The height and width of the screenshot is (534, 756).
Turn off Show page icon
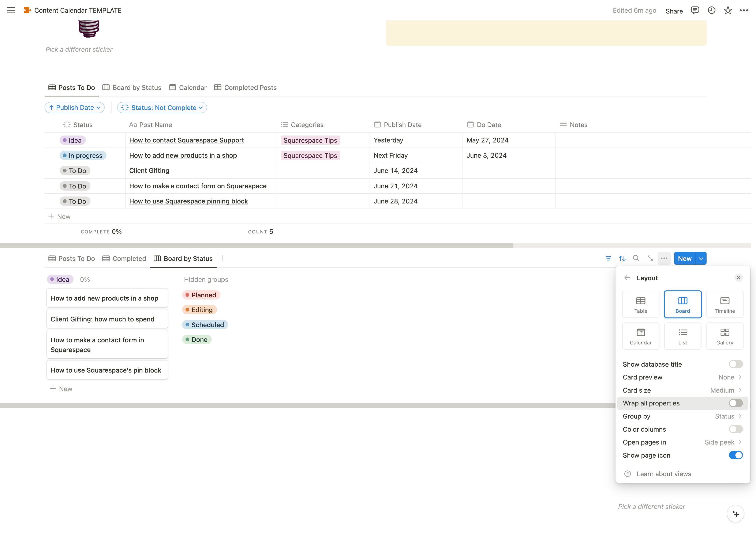tap(735, 455)
